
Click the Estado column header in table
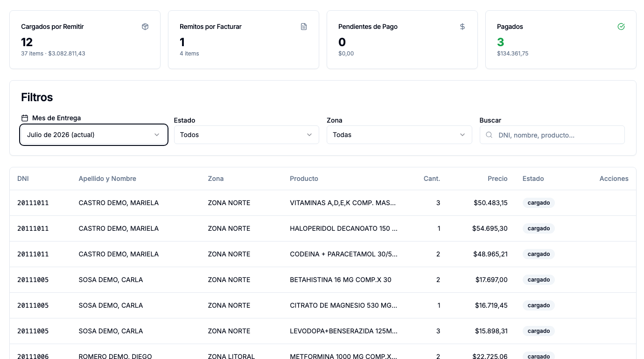533,179
